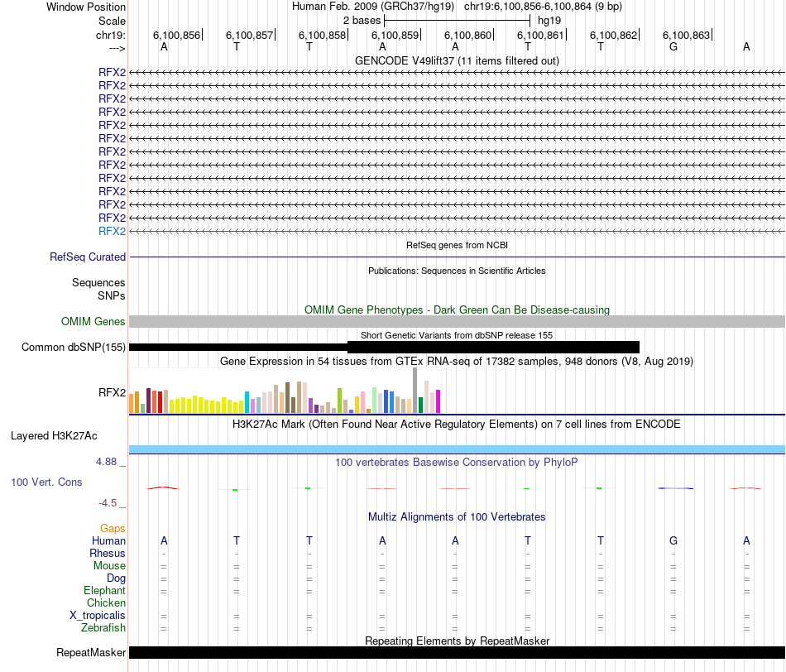Click the "Human Feb. 2009 (GRCh37/hg19)" header text

[x=373, y=7]
